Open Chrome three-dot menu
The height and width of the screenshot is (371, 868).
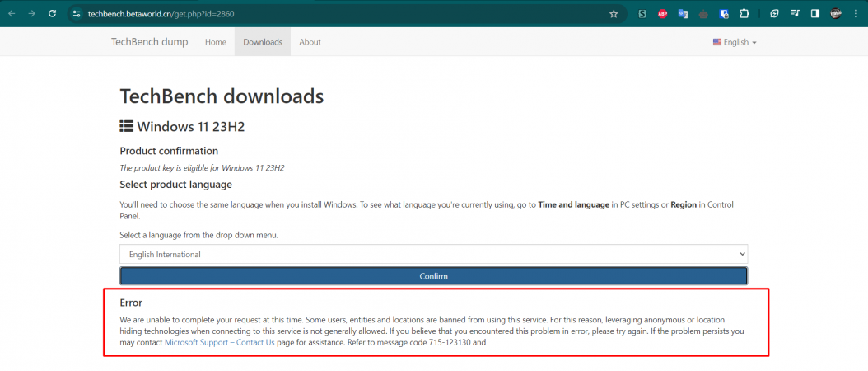tap(856, 14)
